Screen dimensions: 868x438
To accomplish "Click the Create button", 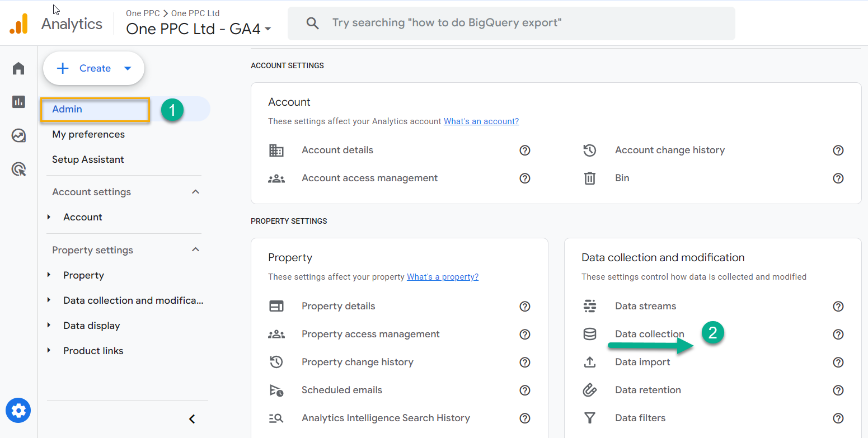I will (x=93, y=68).
